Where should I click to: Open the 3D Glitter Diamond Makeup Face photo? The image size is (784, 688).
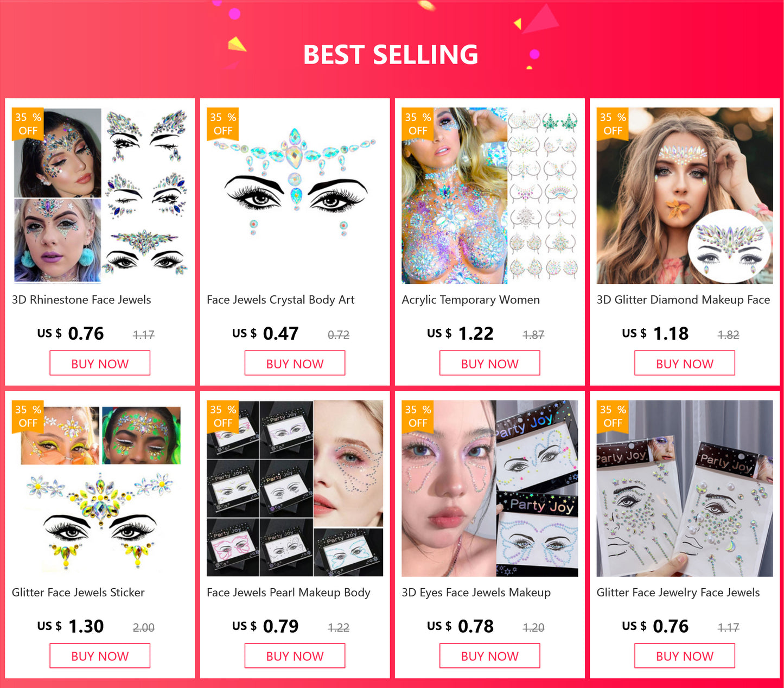click(x=685, y=195)
